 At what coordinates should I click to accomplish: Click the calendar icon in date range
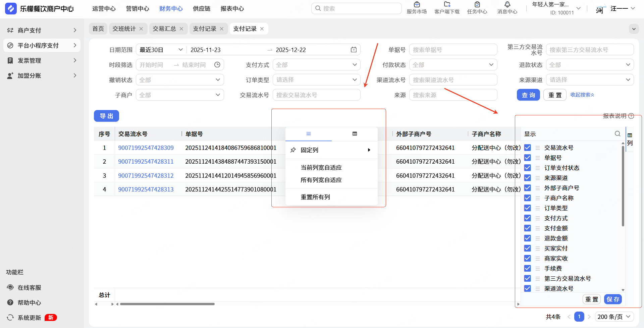point(354,50)
